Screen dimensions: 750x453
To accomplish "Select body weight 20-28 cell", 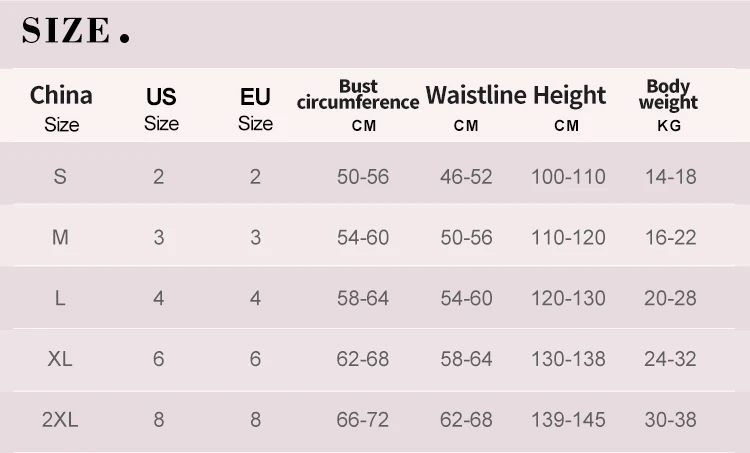I will [670, 298].
